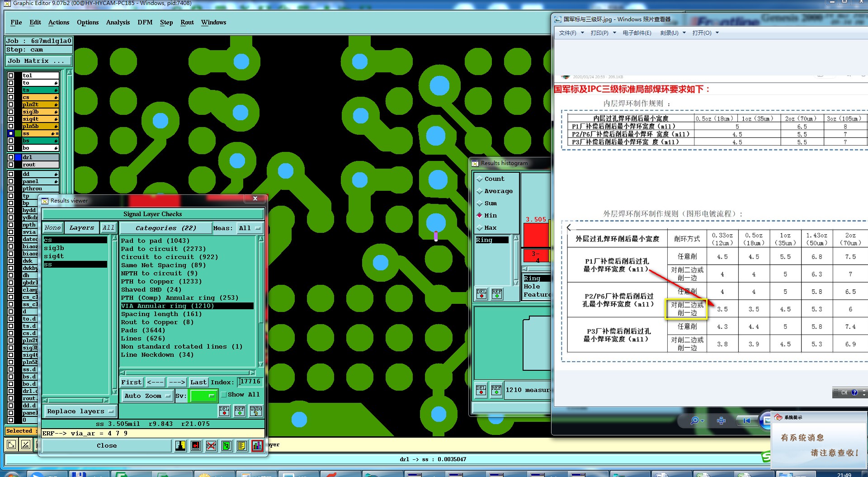The image size is (868, 477).
Task: Open the green Sv severity dropdown
Action: tap(203, 396)
